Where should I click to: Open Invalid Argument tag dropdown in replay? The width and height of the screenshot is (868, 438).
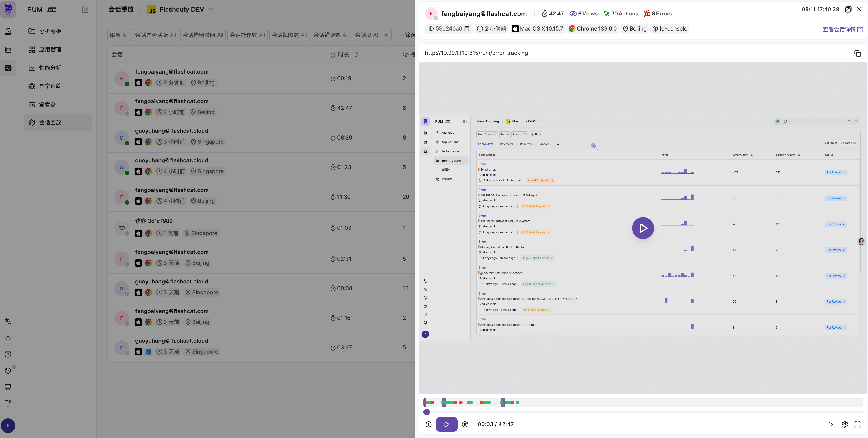540,181
